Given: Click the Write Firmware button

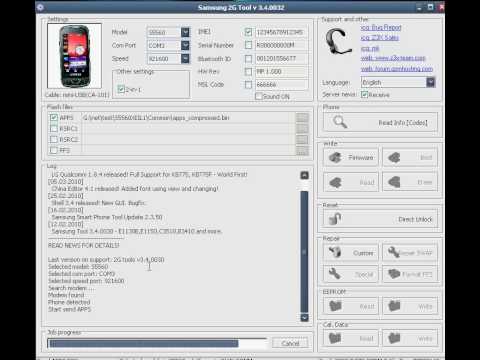Looking at the screenshot, I should click(351, 157).
